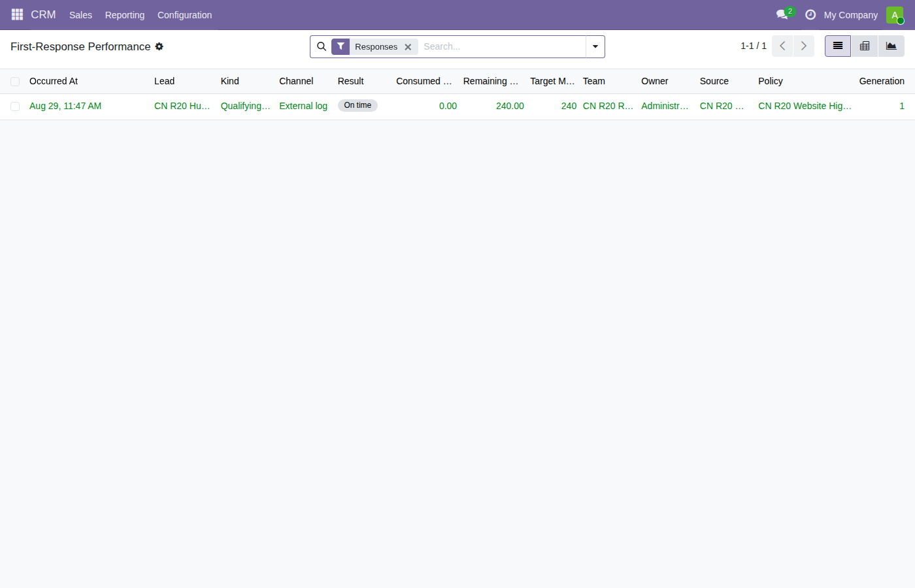Select the Aug 29 record checkbox
This screenshot has width=915, height=588.
coord(15,106)
